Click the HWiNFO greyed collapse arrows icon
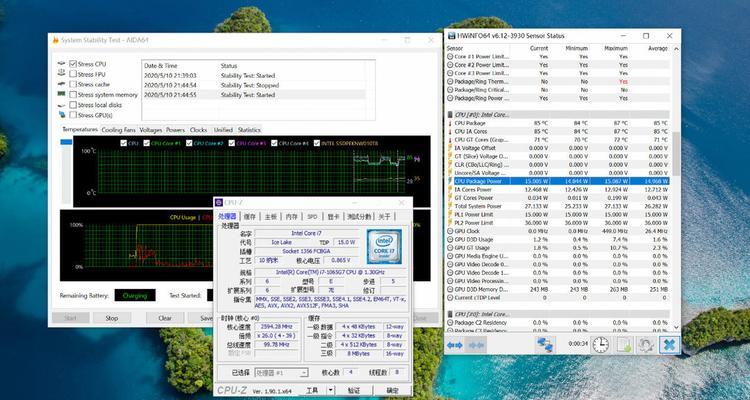 pos(476,345)
